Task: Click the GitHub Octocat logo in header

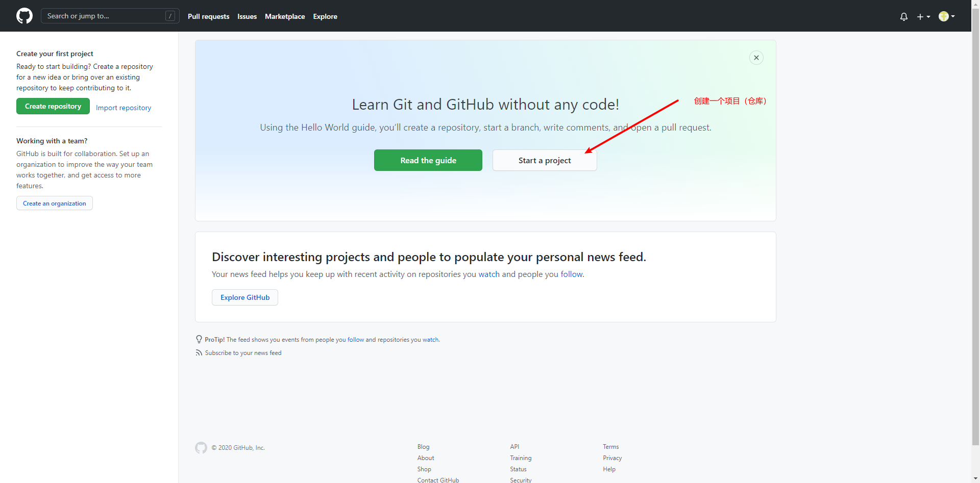Action: click(x=24, y=16)
